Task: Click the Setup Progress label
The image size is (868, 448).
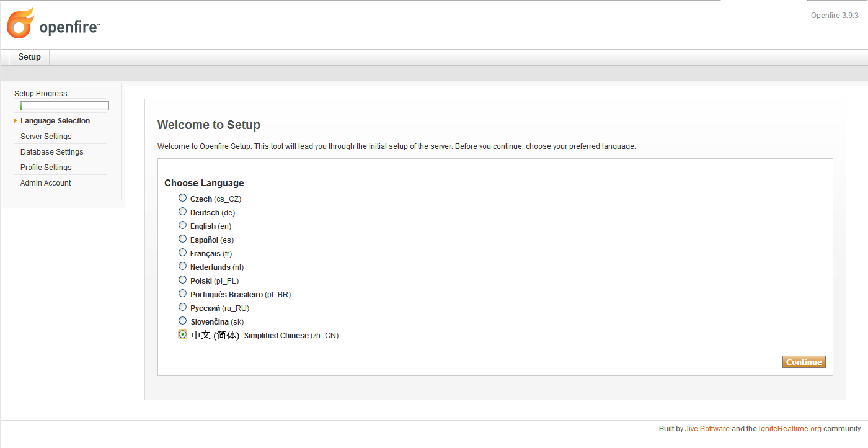Action: point(41,94)
